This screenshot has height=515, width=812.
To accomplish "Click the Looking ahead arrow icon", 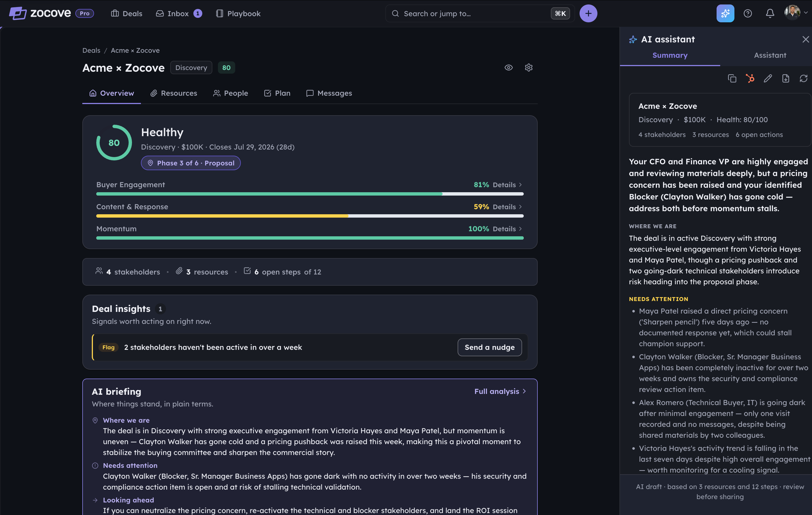I will 95,500.
